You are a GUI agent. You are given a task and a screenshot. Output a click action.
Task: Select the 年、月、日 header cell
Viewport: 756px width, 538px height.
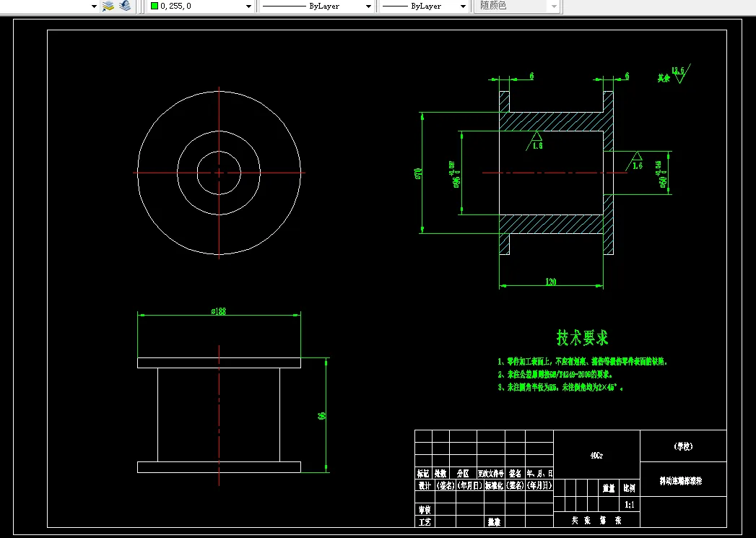pyautogui.click(x=539, y=474)
